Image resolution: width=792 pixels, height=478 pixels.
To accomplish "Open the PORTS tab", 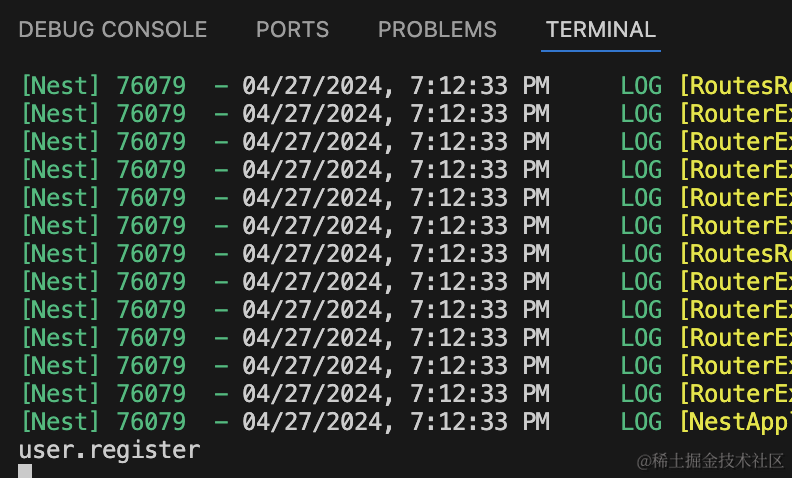I will coord(292,29).
